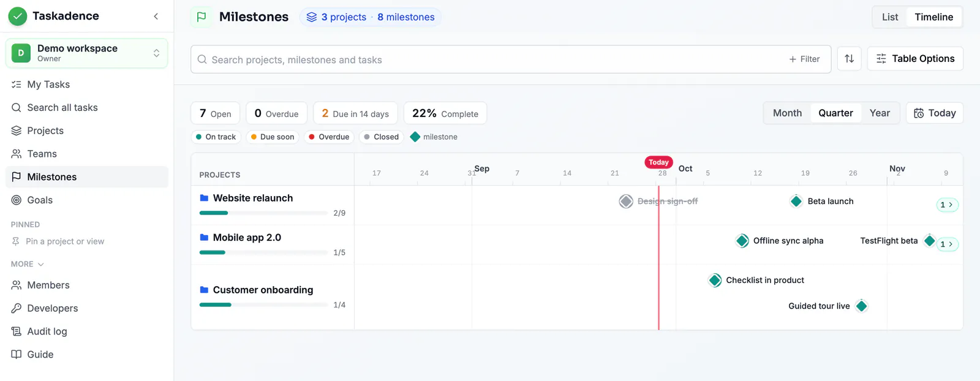Click the Customer onboarding progress bar
The height and width of the screenshot is (381, 980).
(x=263, y=305)
